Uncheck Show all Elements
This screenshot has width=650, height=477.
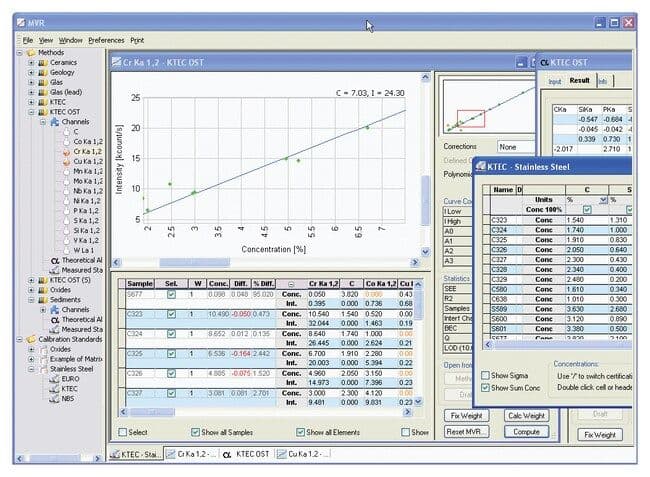coord(300,432)
